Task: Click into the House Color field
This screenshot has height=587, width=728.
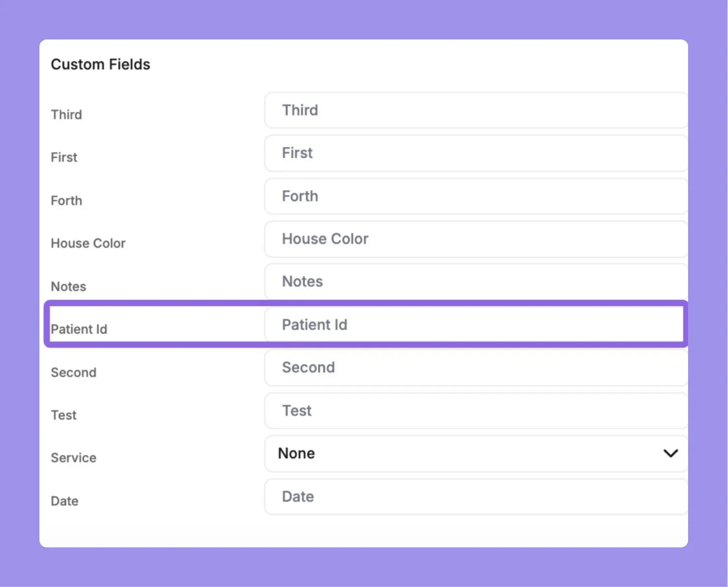Action: click(476, 239)
